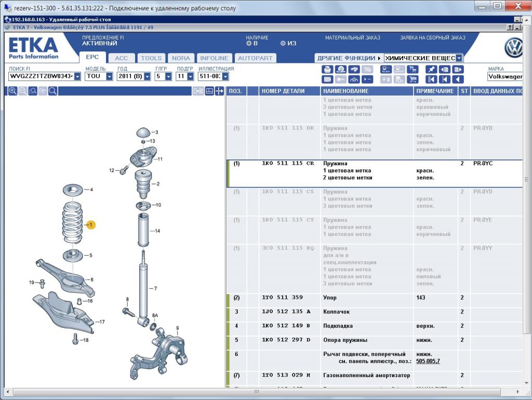Switch to the INFOLINE tab
This screenshot has height=400, width=532.
(214, 58)
